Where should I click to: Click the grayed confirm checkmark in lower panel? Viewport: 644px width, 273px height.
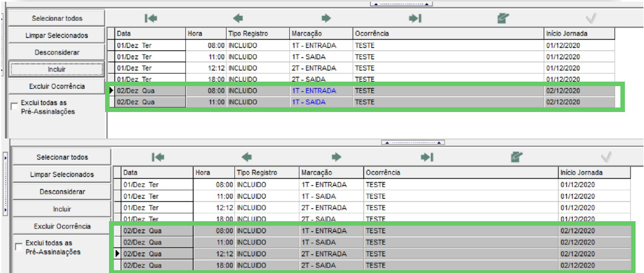(606, 157)
